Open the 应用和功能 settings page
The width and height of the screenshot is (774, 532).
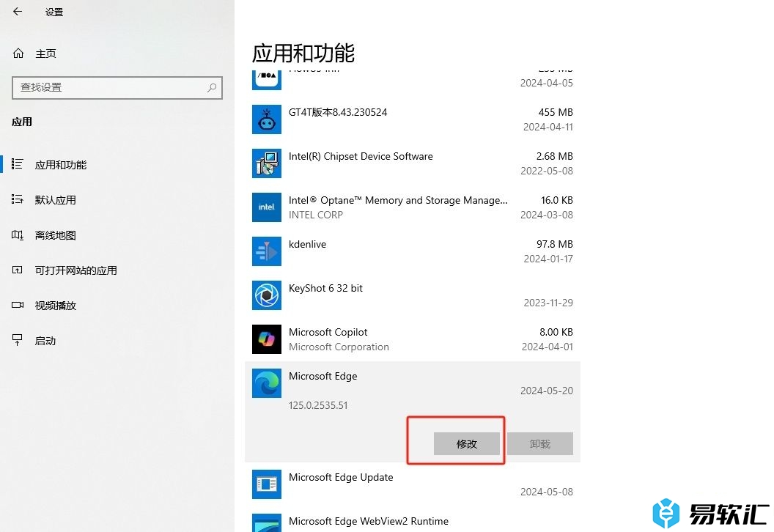click(x=61, y=165)
